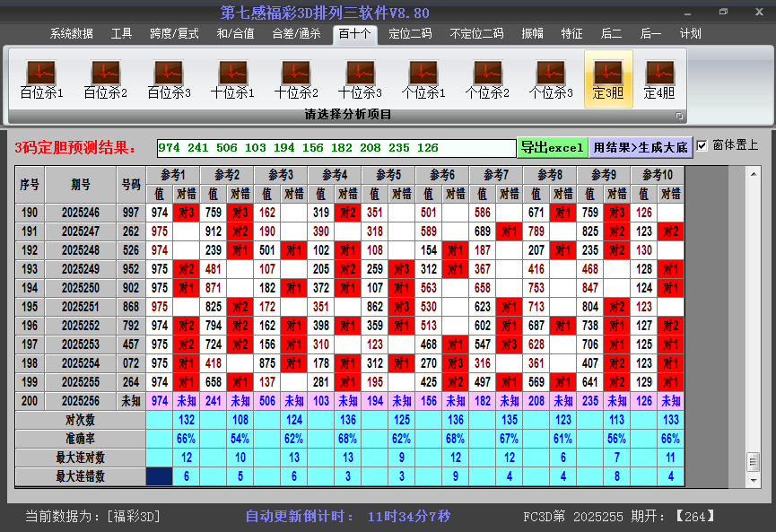Click the prediction result number field
The image size is (776, 532).
point(336,148)
